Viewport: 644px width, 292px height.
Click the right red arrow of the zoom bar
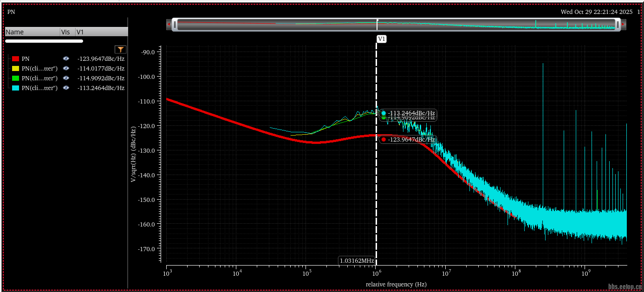click(x=623, y=24)
